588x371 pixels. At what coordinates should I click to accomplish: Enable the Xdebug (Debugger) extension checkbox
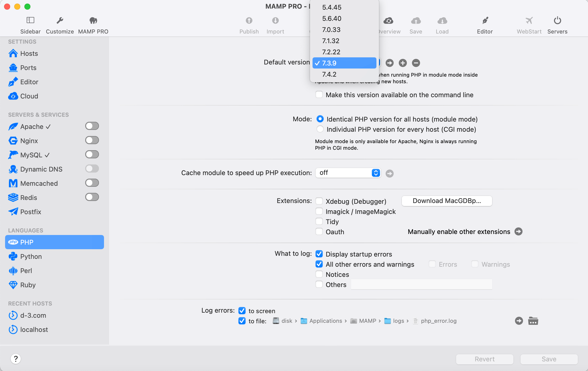[319, 201]
